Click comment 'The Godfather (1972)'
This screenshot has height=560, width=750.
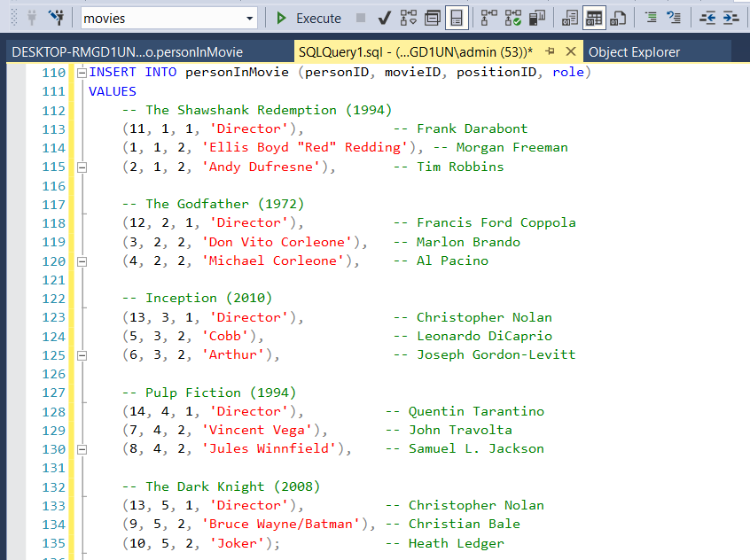click(213, 204)
